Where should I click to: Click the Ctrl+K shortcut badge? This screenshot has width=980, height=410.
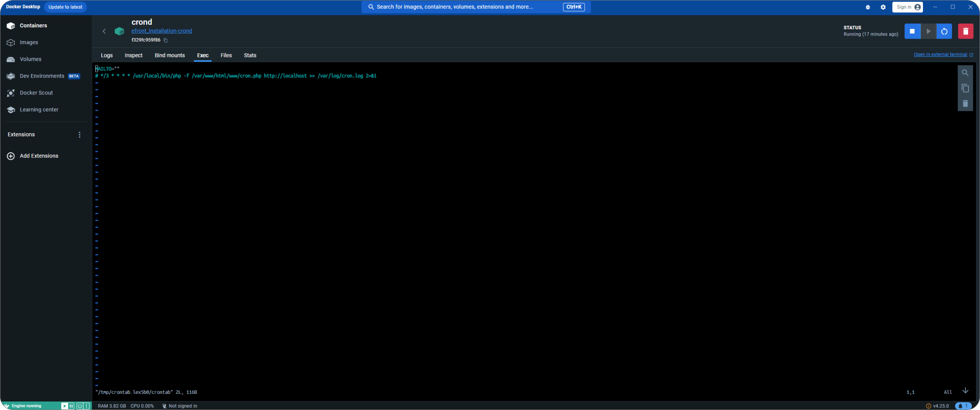pos(573,7)
